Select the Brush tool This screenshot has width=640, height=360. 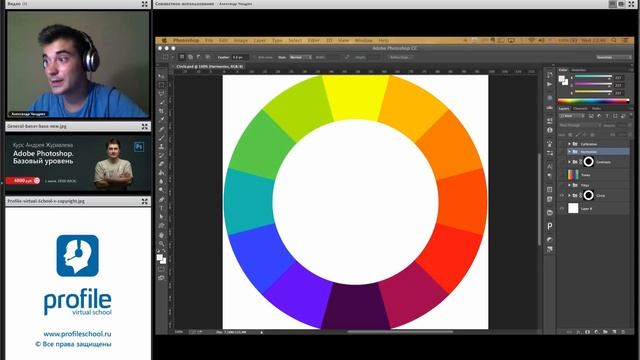click(162, 137)
